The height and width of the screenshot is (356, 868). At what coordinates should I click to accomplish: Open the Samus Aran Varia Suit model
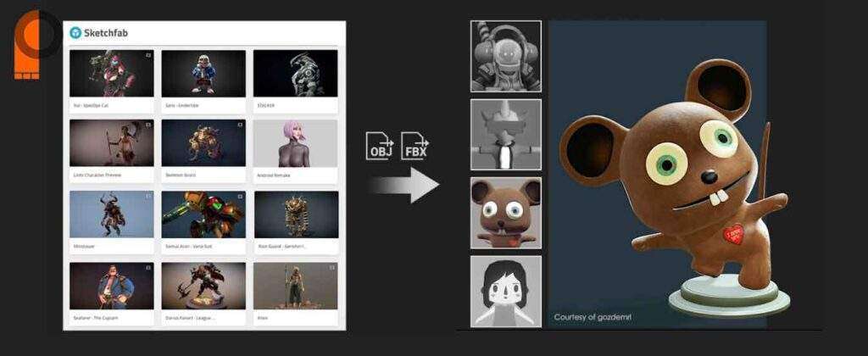(x=203, y=214)
